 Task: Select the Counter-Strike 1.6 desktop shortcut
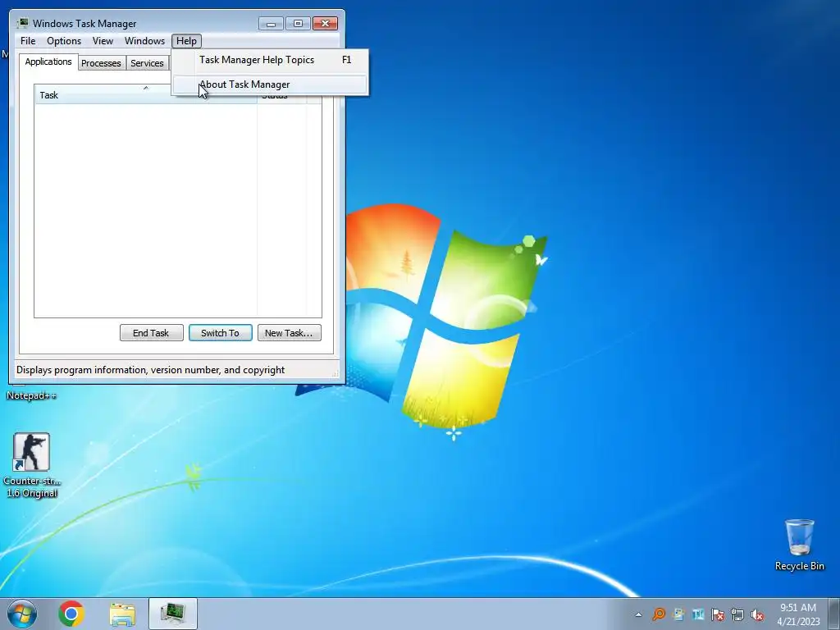[x=32, y=465]
